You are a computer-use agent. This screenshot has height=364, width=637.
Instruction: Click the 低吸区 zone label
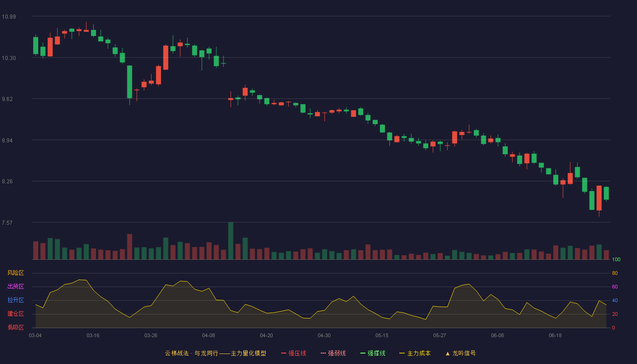click(x=15, y=327)
